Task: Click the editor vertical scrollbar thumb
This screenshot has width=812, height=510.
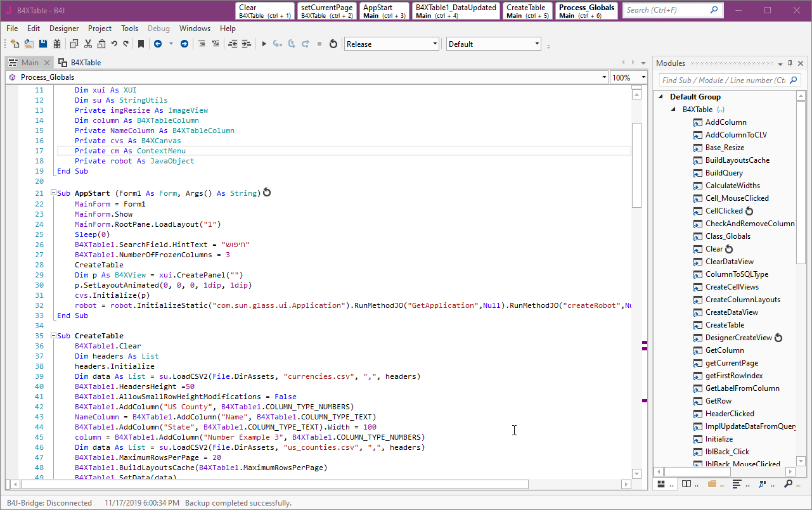Action: point(637,165)
